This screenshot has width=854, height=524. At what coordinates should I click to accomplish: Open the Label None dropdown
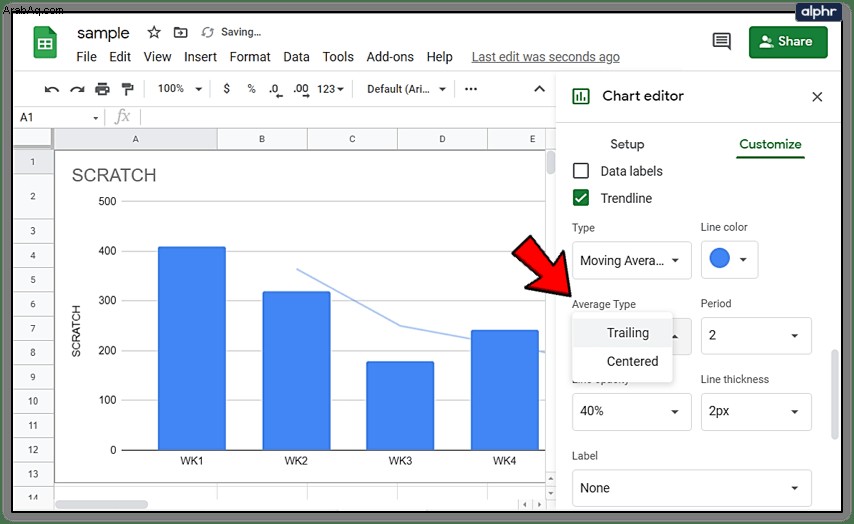pyautogui.click(x=691, y=488)
